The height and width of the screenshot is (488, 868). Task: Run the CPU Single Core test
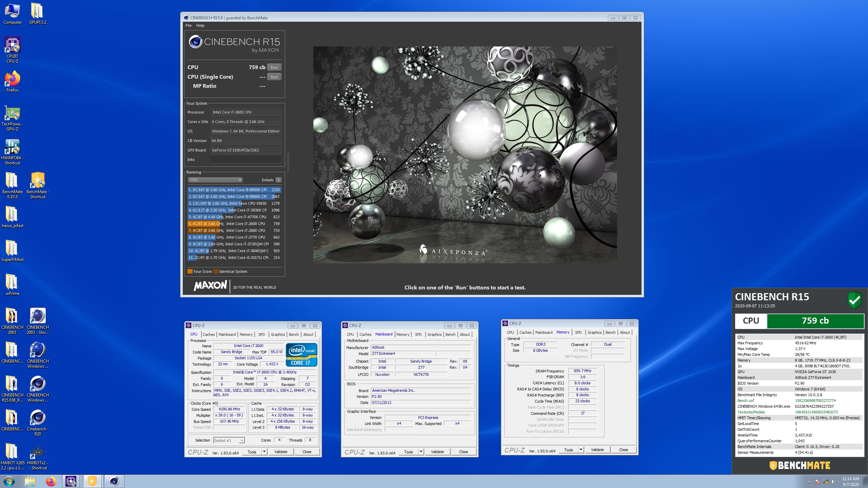tap(274, 77)
